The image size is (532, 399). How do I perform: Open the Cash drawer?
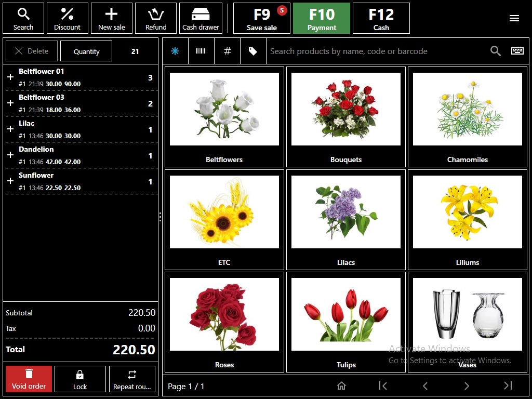[x=201, y=18]
